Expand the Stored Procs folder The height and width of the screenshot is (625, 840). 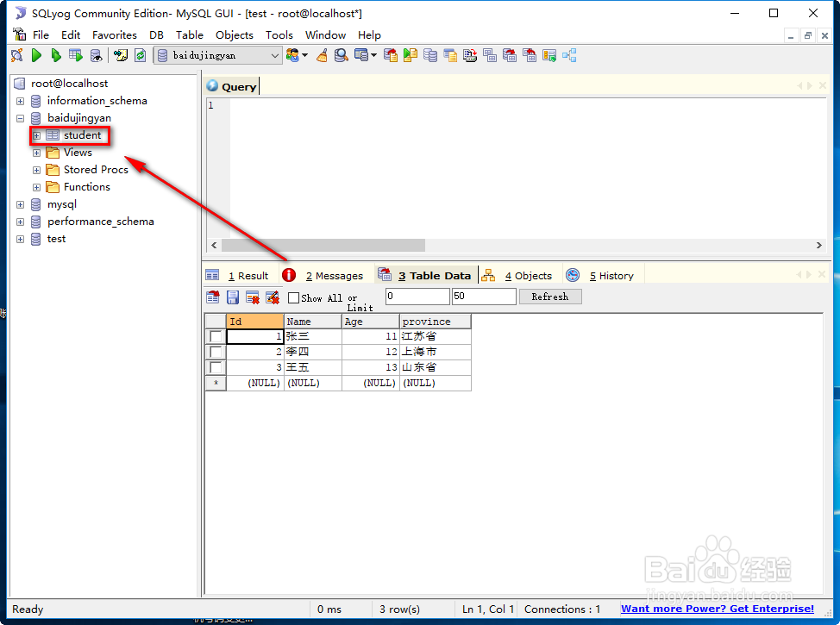click(36, 171)
